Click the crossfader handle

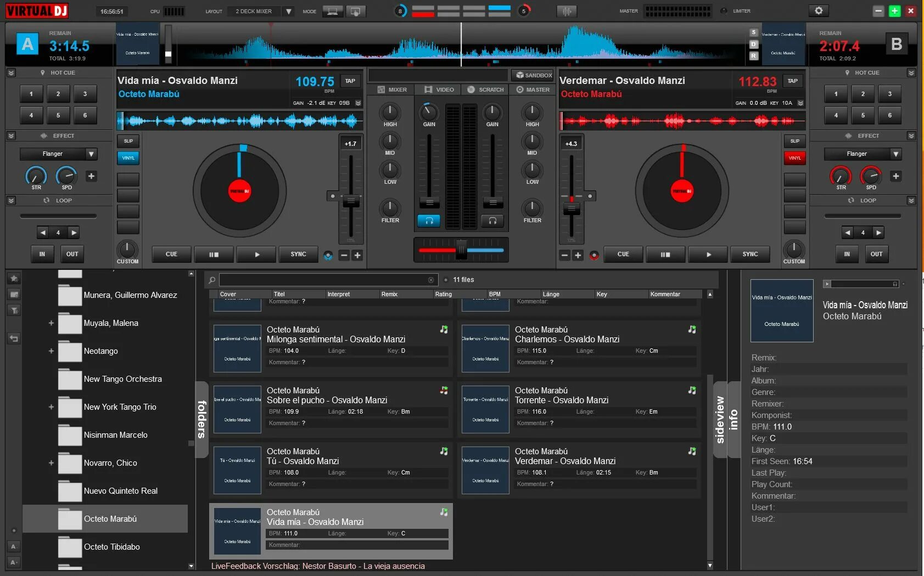click(461, 250)
